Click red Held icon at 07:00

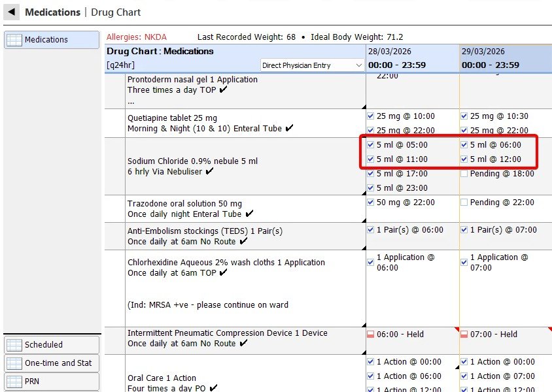pos(464,335)
